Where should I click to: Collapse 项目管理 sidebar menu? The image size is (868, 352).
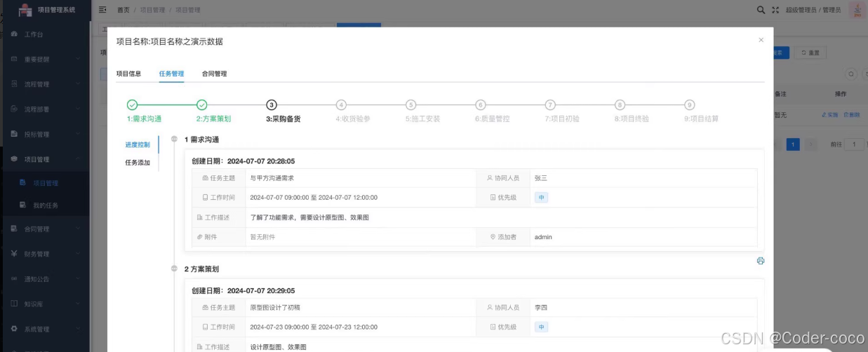[45, 159]
